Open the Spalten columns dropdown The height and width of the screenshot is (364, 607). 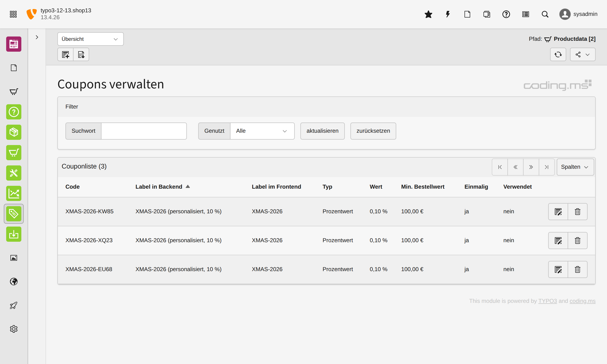coord(575,167)
